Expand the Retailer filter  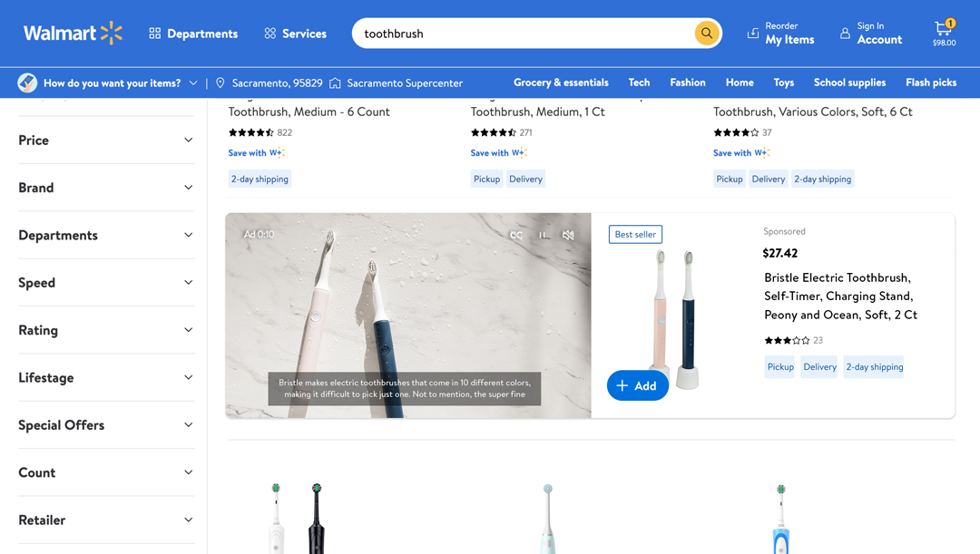106,520
